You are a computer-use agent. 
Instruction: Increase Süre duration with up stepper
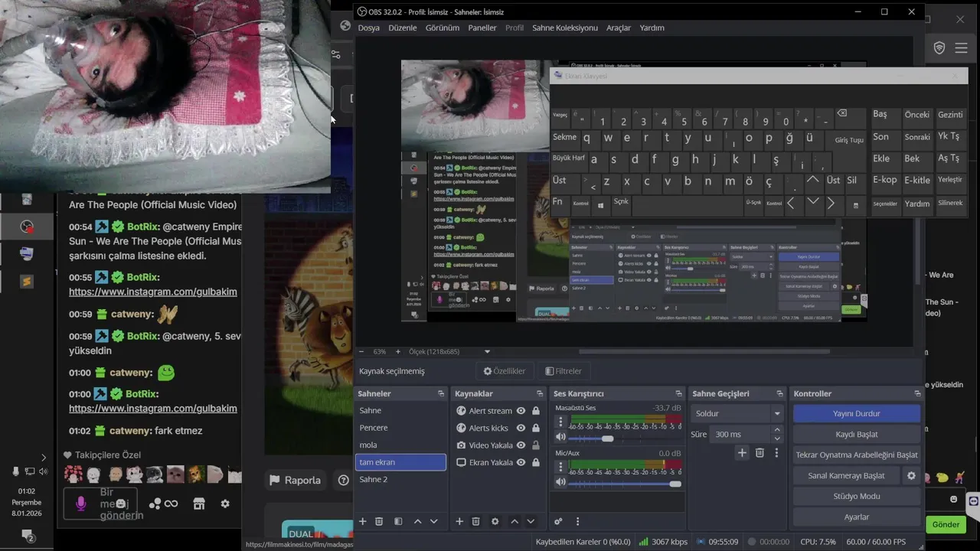777,430
